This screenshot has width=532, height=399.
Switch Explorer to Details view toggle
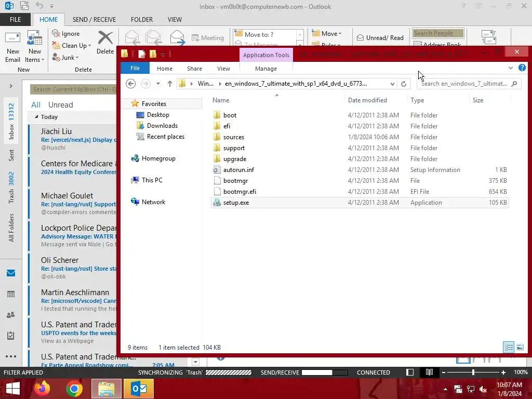[x=509, y=347]
